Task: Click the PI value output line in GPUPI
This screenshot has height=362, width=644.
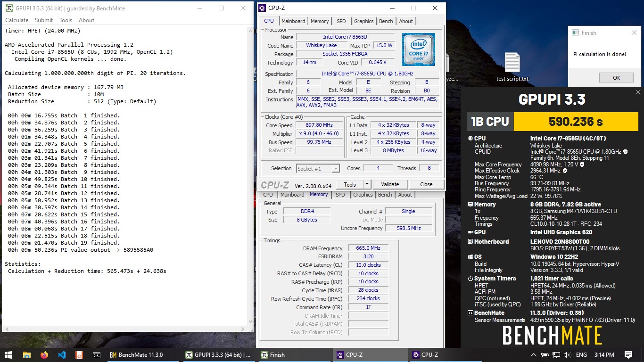Action: click(x=81, y=250)
